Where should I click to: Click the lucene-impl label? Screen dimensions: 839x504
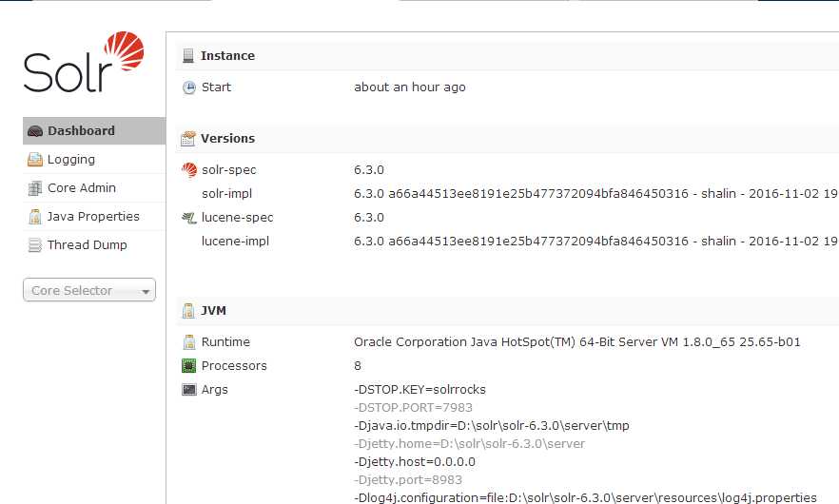(235, 242)
